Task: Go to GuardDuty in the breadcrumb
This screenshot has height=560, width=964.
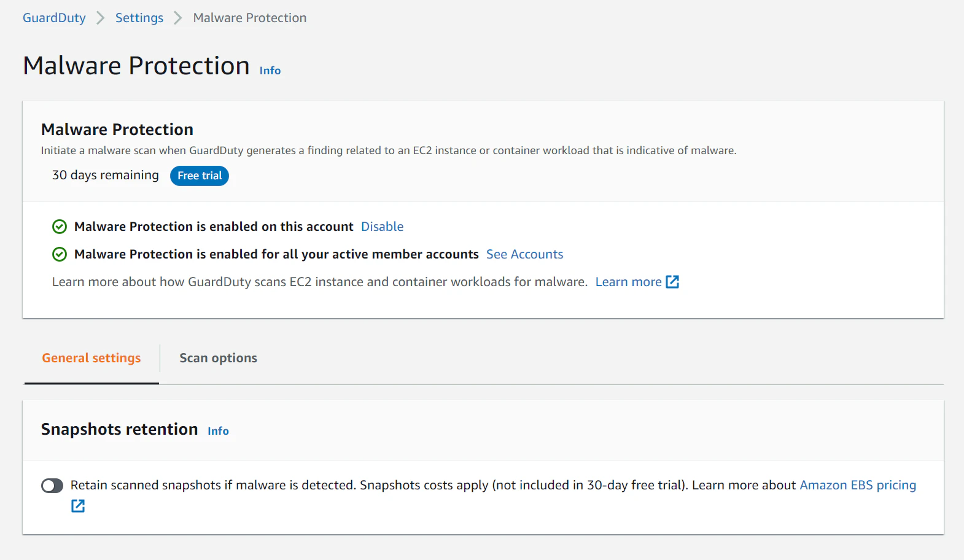Action: pos(54,18)
